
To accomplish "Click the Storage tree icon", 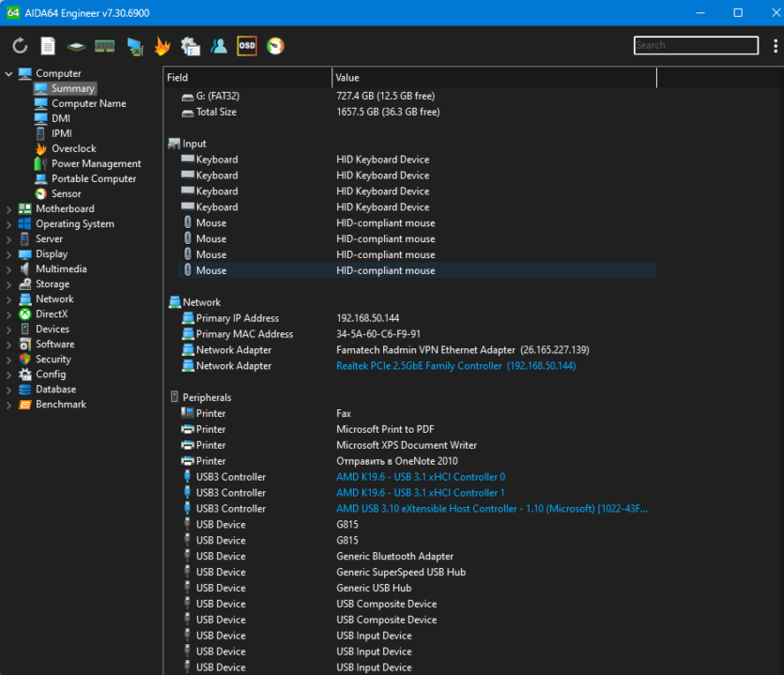I will tap(25, 284).
